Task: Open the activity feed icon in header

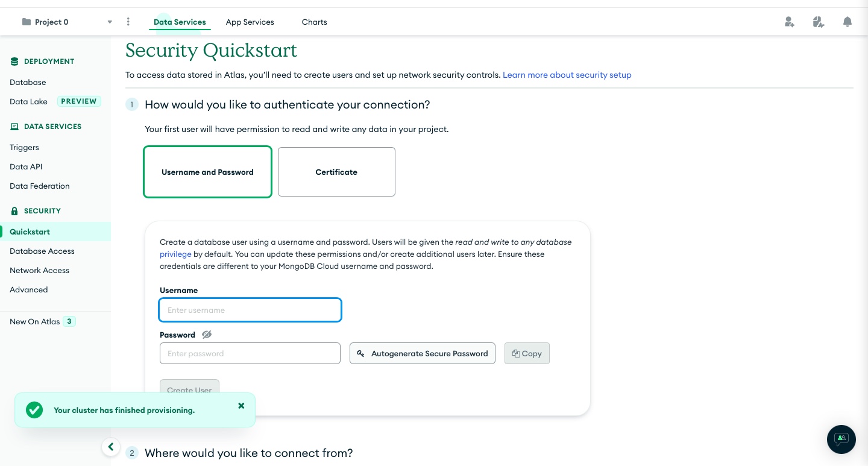Action: tap(818, 22)
